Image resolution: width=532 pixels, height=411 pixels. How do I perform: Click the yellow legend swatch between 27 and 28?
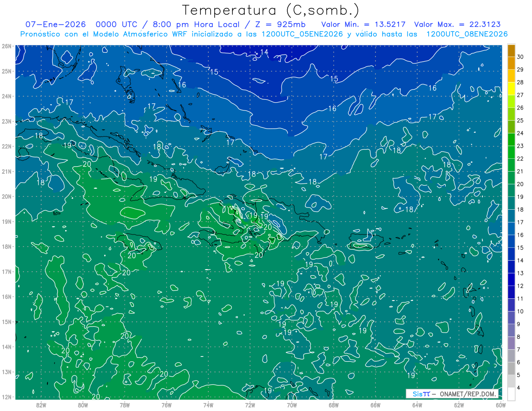point(511,88)
